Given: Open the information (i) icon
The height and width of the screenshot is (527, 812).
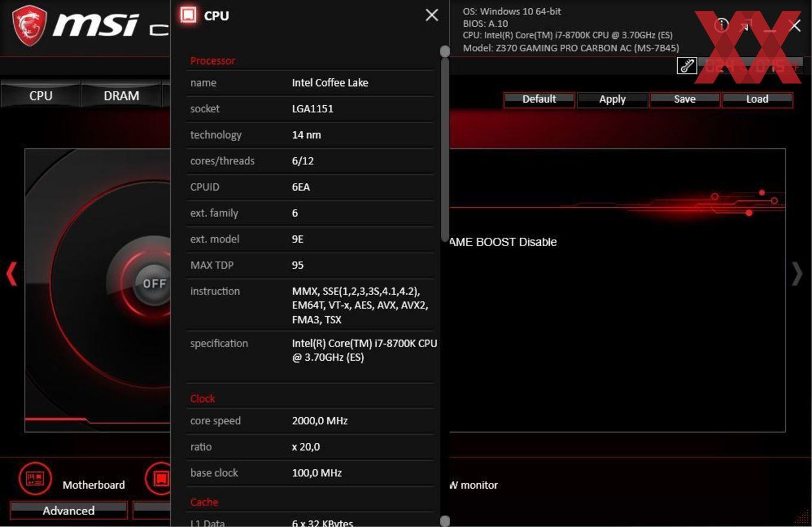Looking at the screenshot, I should [722, 25].
